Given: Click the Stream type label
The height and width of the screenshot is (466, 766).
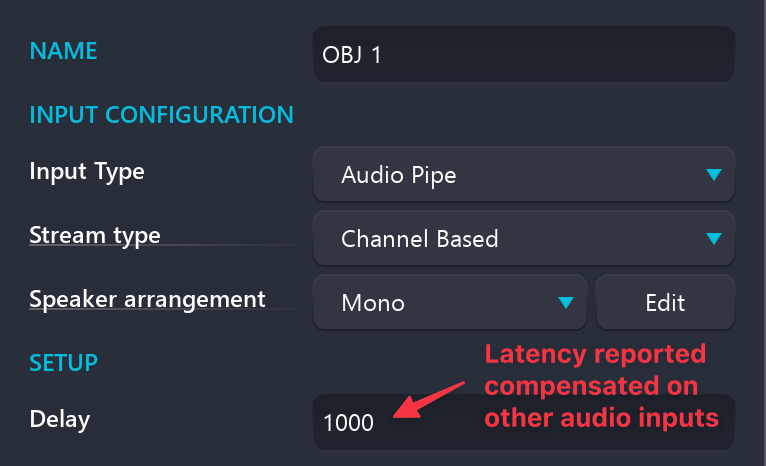Looking at the screenshot, I should 95,236.
